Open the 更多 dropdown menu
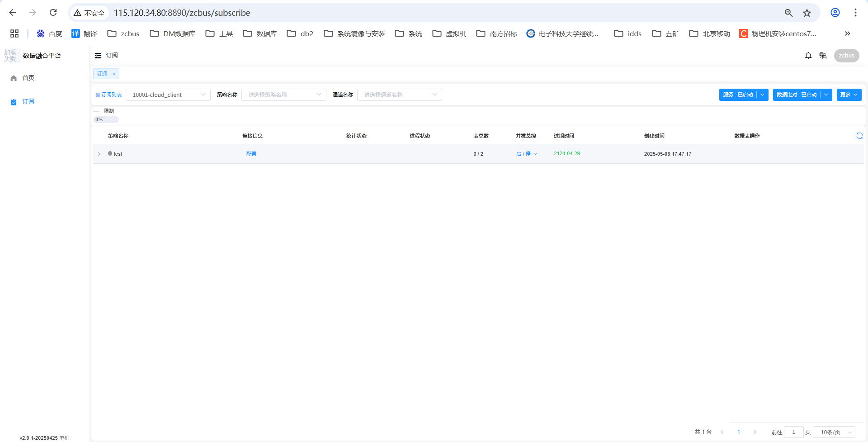The height and width of the screenshot is (442, 868). point(849,95)
